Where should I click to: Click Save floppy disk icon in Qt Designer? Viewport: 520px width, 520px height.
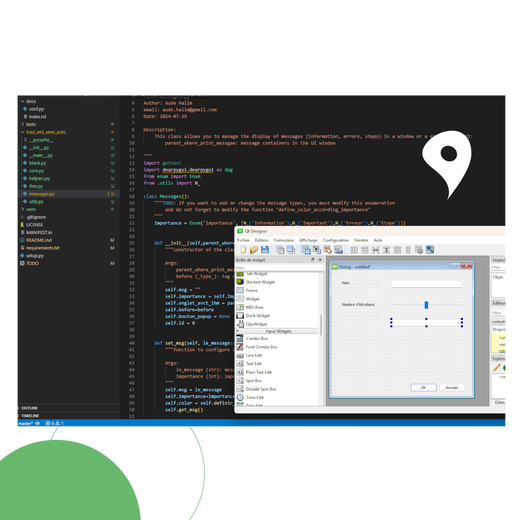click(x=265, y=250)
